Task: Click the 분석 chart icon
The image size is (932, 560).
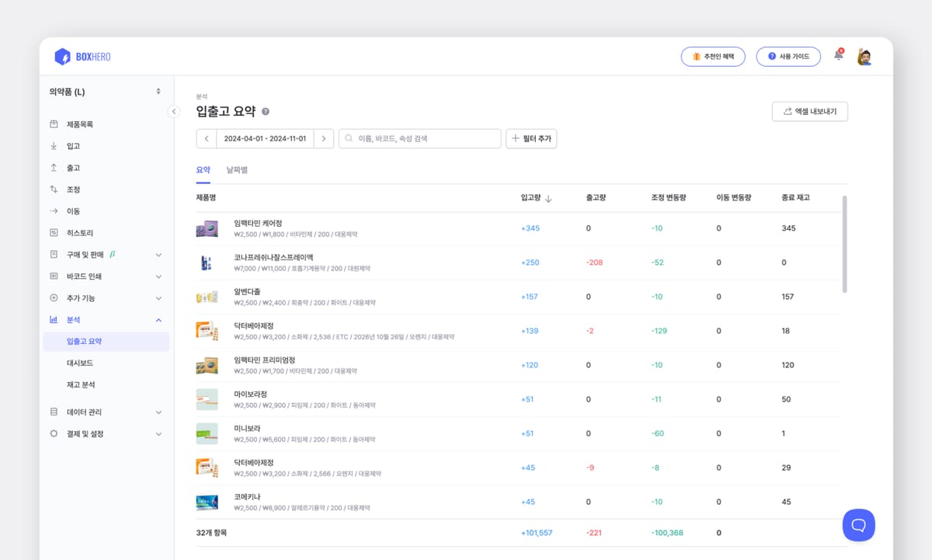Action: pos(54,320)
